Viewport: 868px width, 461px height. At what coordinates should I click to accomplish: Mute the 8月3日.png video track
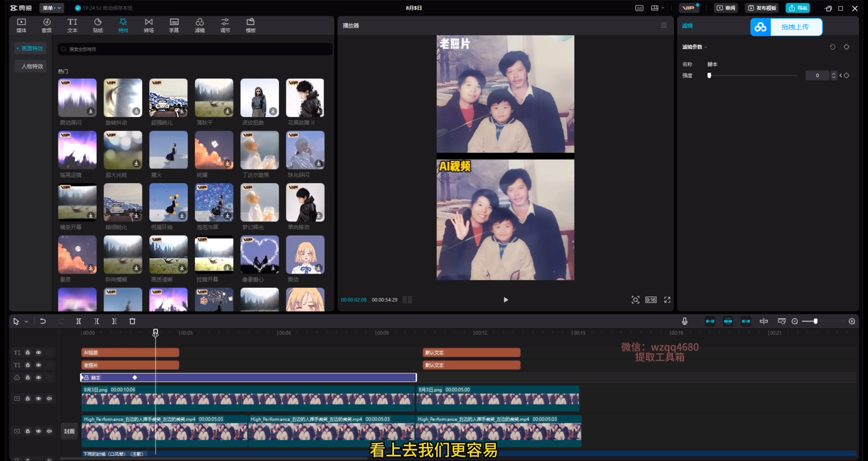(x=49, y=399)
